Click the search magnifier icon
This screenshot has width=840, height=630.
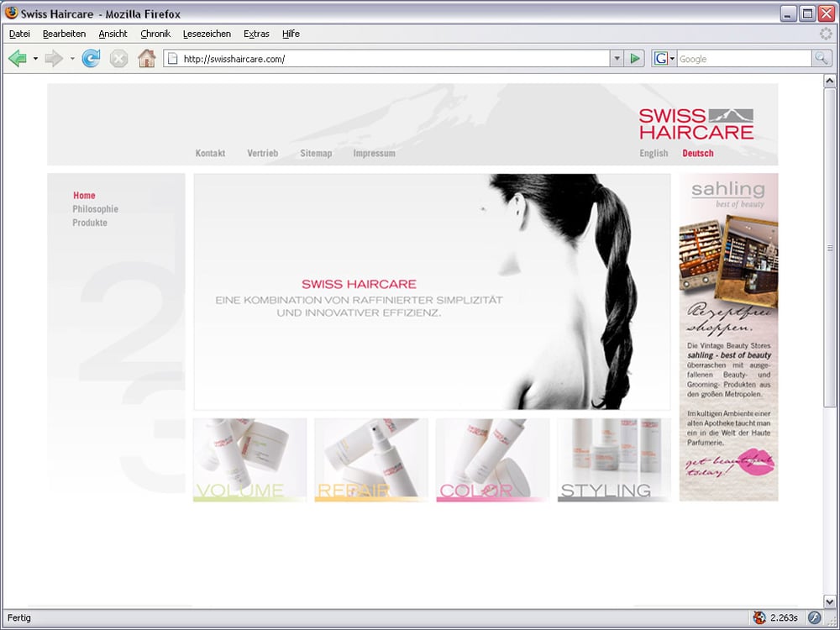pos(822,59)
